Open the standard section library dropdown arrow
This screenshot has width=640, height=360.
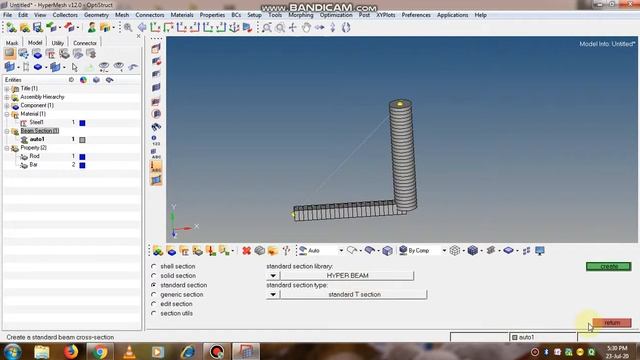(273, 276)
